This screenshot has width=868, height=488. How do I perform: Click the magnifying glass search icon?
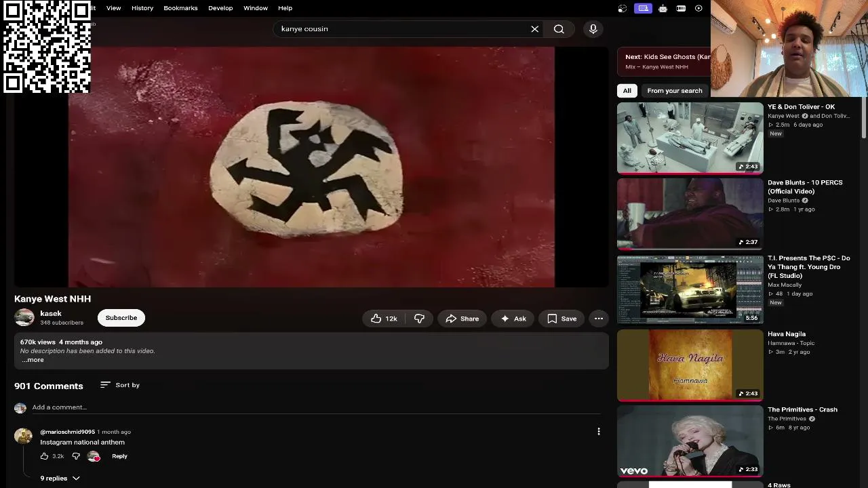[x=559, y=29]
